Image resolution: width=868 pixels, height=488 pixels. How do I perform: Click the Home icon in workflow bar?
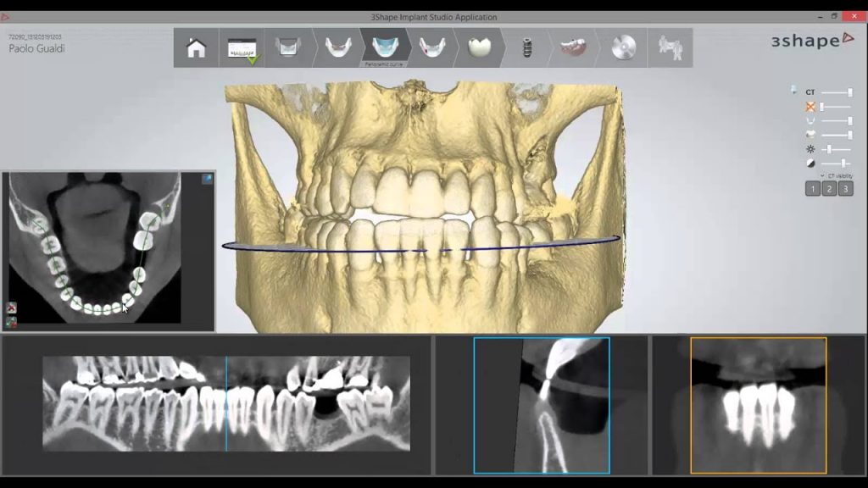[197, 48]
